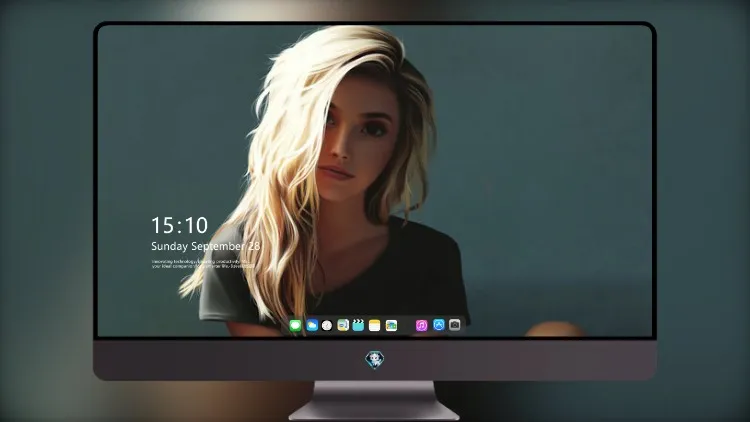Open the teal clapperboard video app

pyautogui.click(x=358, y=325)
